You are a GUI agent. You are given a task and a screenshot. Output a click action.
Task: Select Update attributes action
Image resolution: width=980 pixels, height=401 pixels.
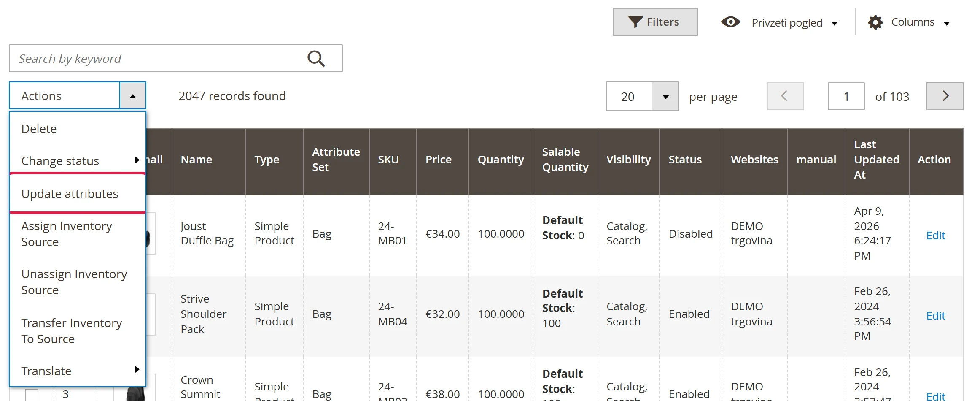(78, 194)
